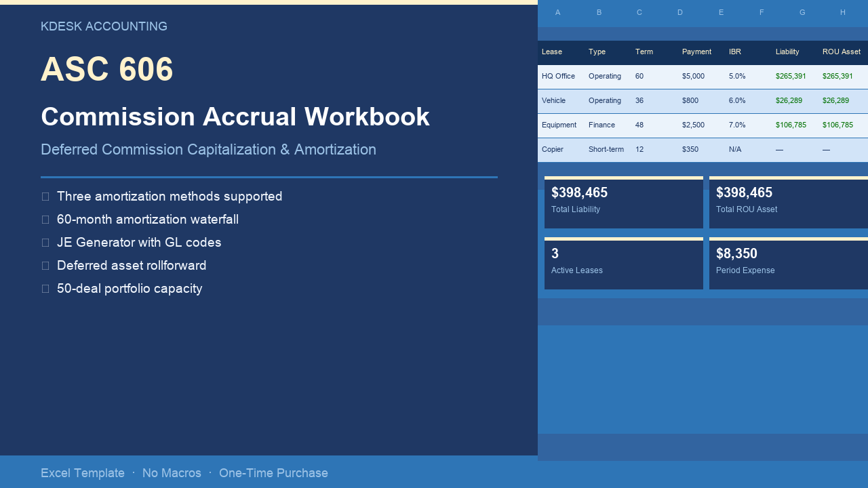868x488 pixels.
Task: Click the KDESK ACCOUNTING logo text
Action: coord(103,26)
